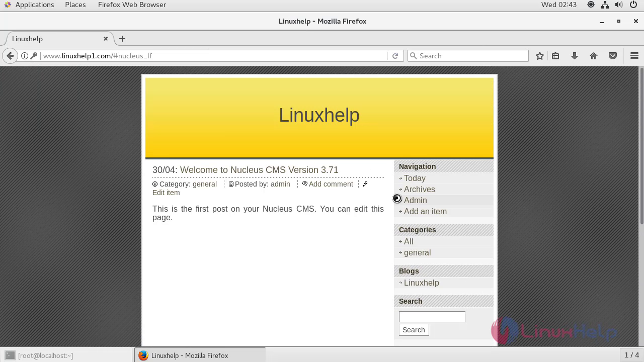Show your bookmarks list icon
This screenshot has width=644, height=362.
555,56
